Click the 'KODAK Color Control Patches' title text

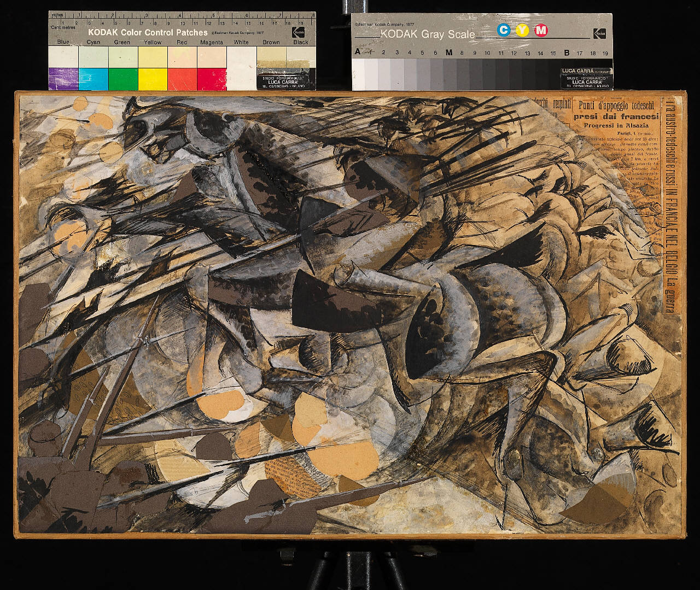coord(148,32)
